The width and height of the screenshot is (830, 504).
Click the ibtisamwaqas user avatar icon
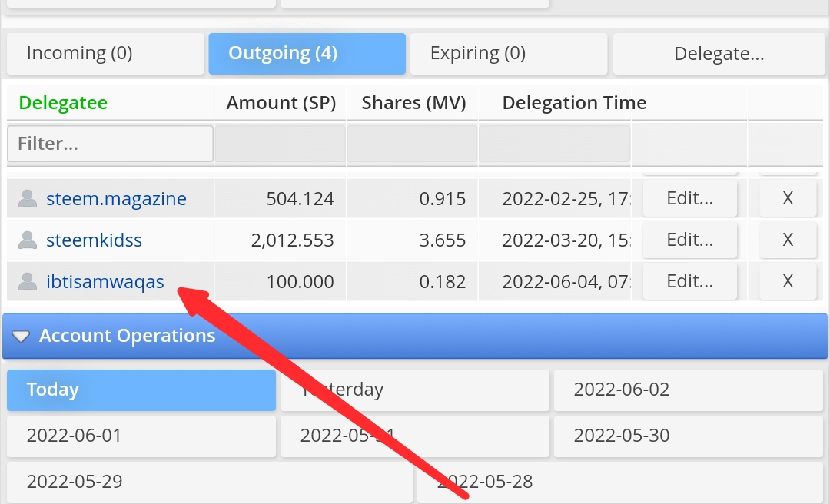tap(28, 281)
